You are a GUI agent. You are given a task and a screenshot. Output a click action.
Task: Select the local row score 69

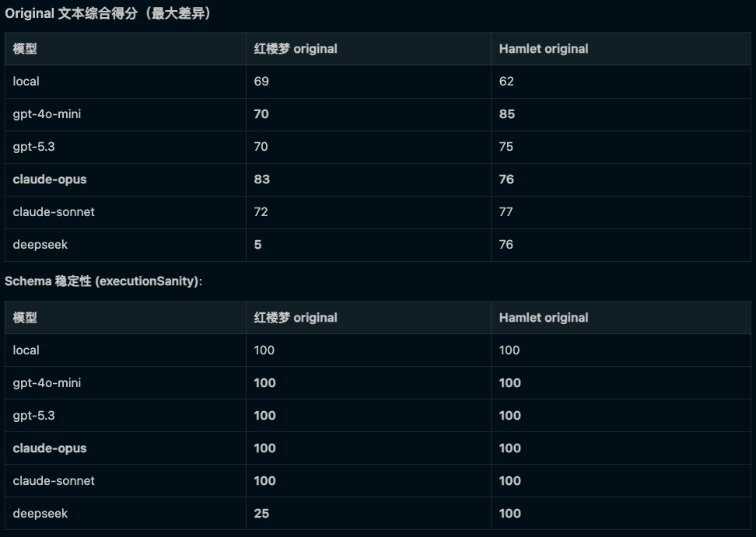point(261,82)
